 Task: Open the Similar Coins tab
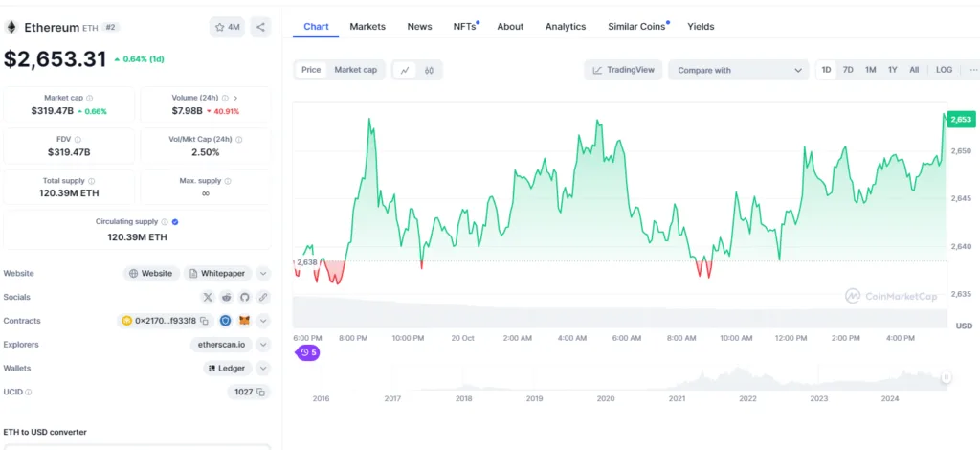[x=638, y=26]
